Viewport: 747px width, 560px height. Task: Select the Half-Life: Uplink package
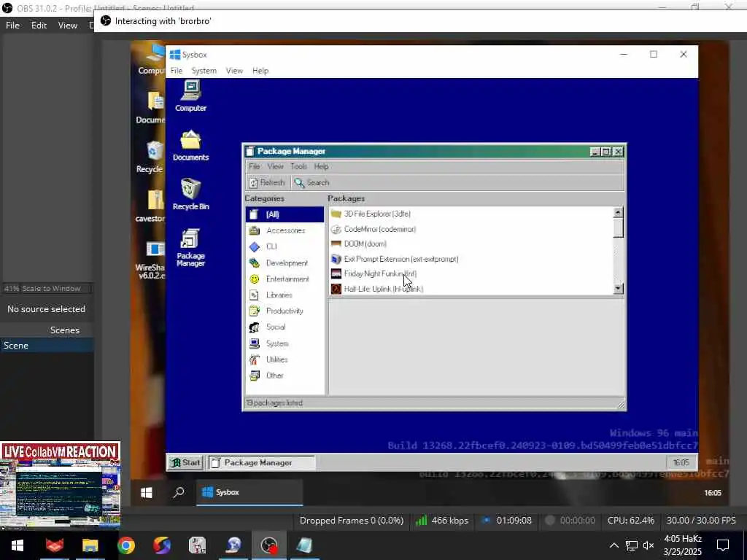point(471,289)
